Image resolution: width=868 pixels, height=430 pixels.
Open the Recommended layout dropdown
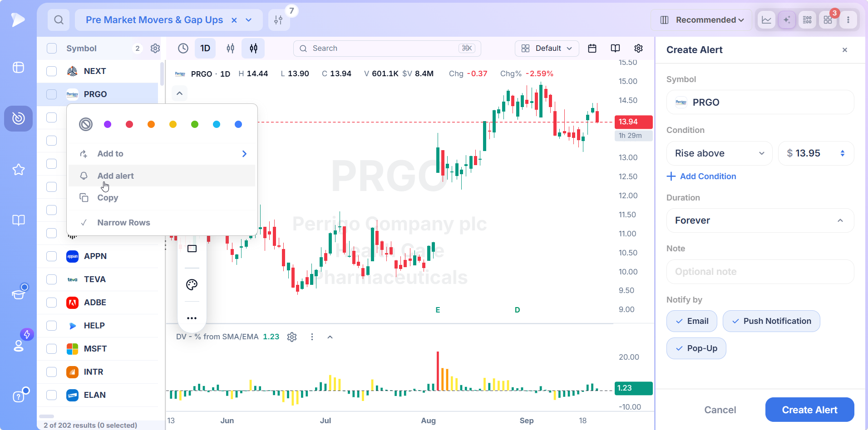[x=702, y=20]
